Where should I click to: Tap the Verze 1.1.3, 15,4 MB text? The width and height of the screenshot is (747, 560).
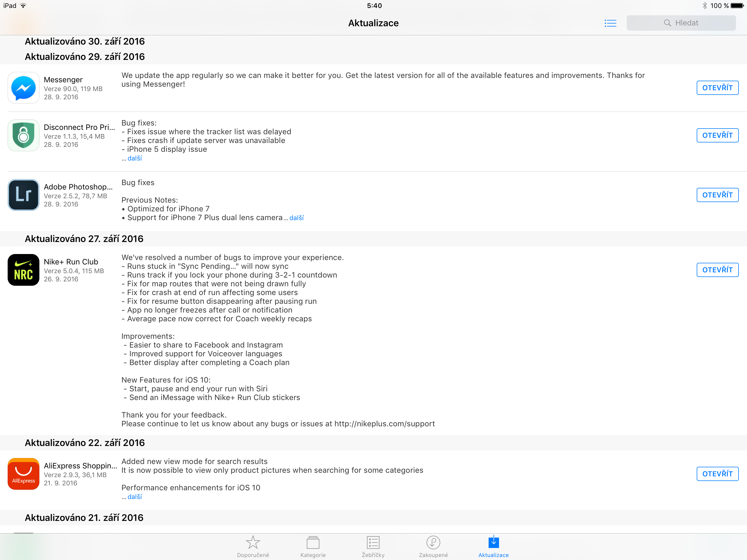[74, 136]
